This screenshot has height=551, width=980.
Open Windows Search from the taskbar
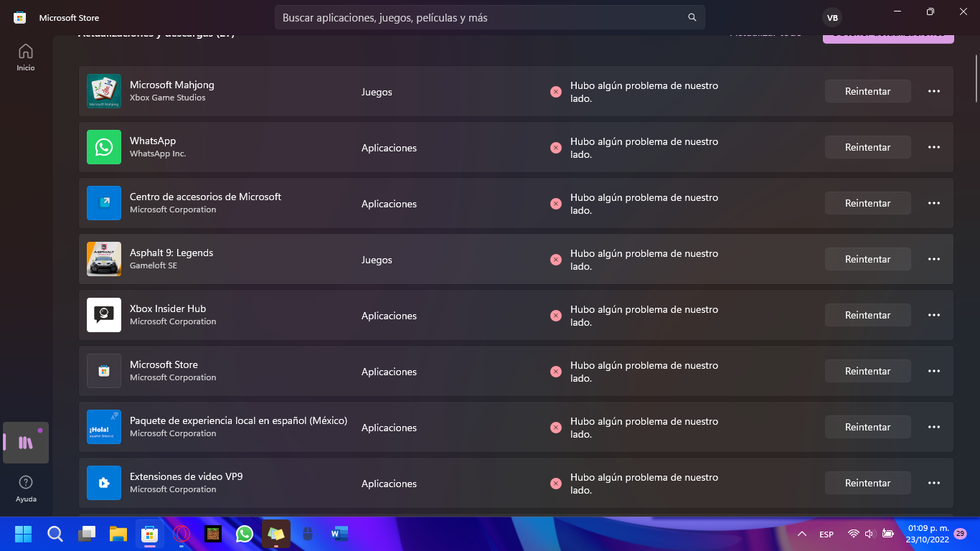pyautogui.click(x=55, y=534)
